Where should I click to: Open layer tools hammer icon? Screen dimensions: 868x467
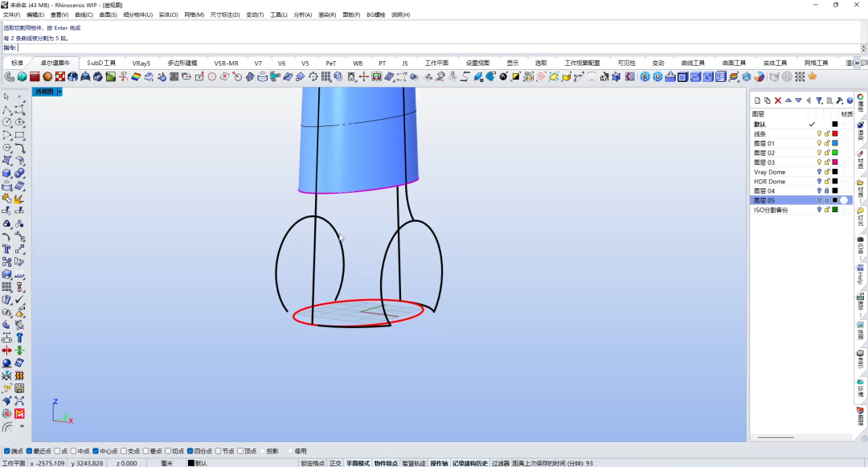[x=840, y=100]
